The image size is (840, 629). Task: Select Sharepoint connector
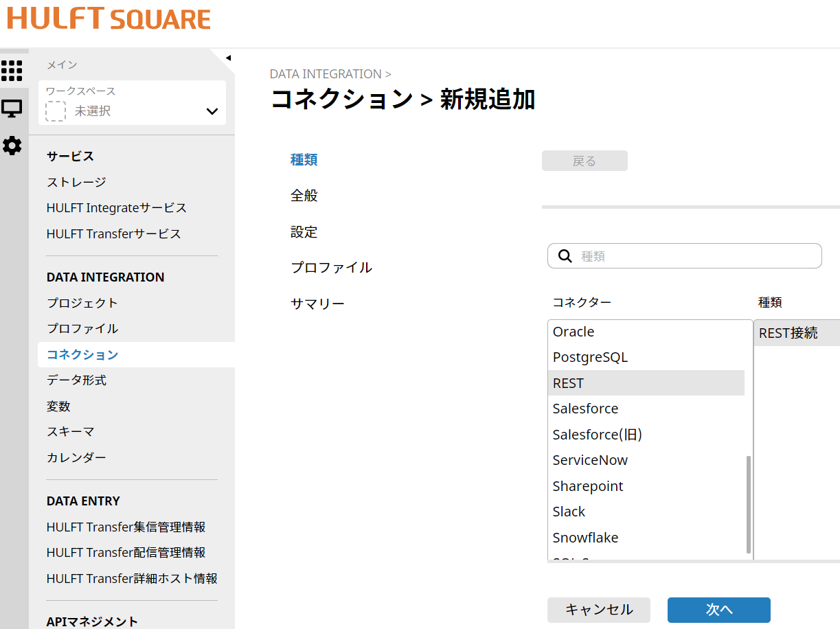(646, 486)
